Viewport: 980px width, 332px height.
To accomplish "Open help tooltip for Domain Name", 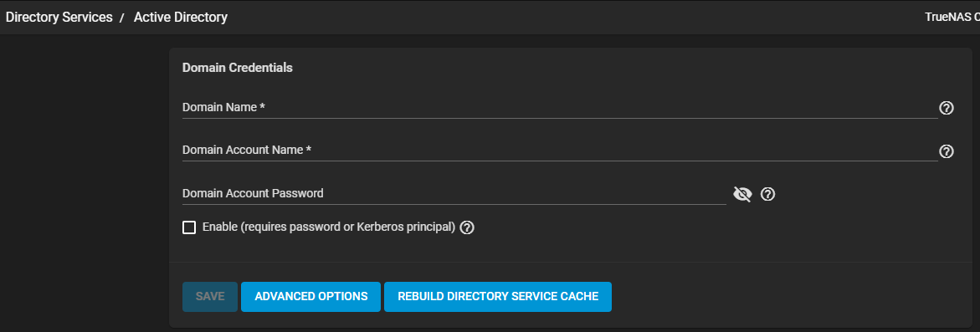I will pyautogui.click(x=947, y=108).
